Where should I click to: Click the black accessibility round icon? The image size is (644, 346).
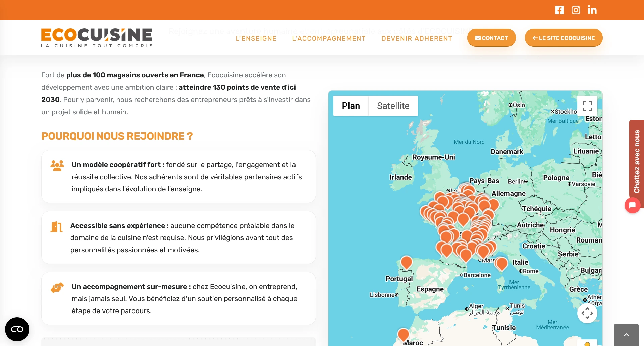pyautogui.click(x=17, y=329)
